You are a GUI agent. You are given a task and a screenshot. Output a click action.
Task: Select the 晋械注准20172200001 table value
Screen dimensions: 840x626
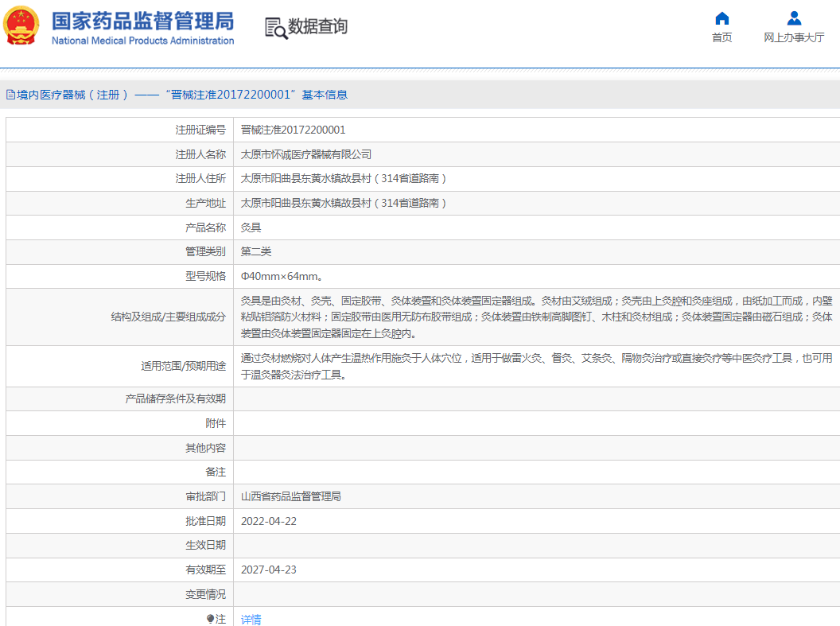point(293,130)
